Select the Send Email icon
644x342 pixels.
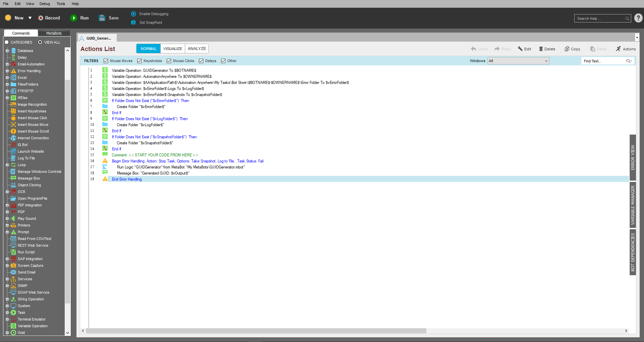pyautogui.click(x=13, y=272)
